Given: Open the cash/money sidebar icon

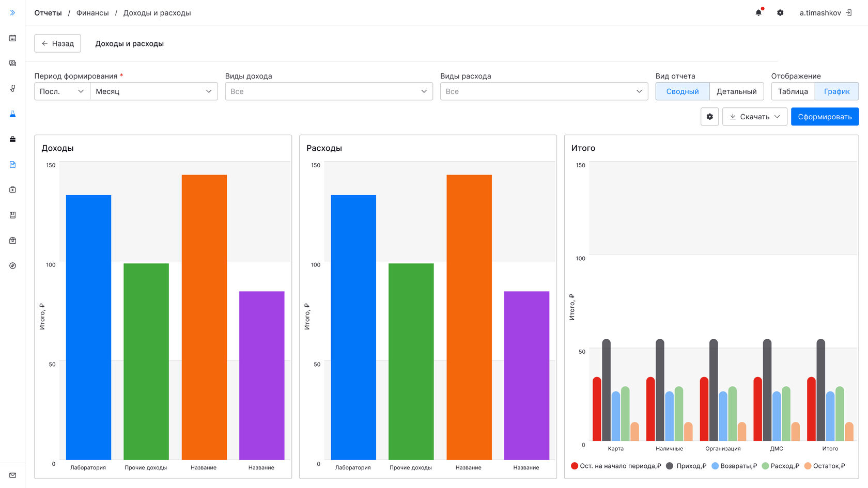Looking at the screenshot, I should [x=12, y=64].
